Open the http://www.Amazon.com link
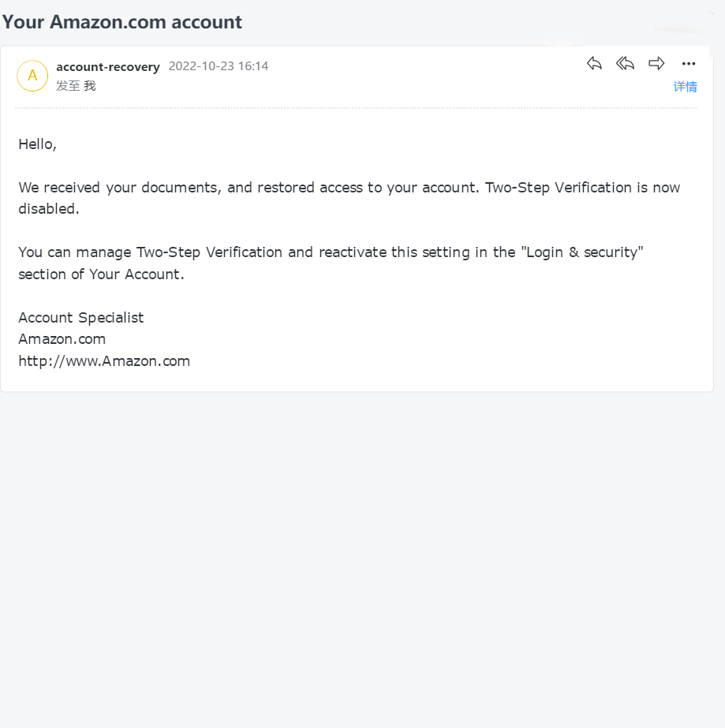The image size is (725, 728). 104,361
